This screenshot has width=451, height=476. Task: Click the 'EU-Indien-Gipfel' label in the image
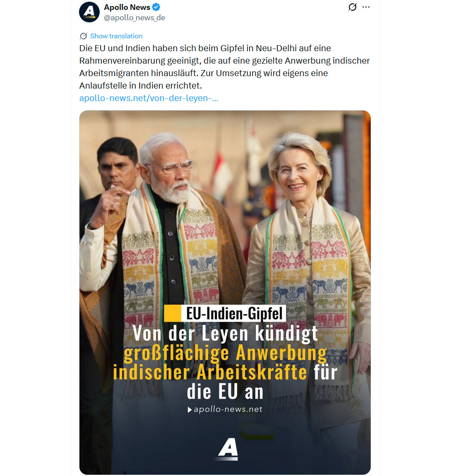(234, 313)
